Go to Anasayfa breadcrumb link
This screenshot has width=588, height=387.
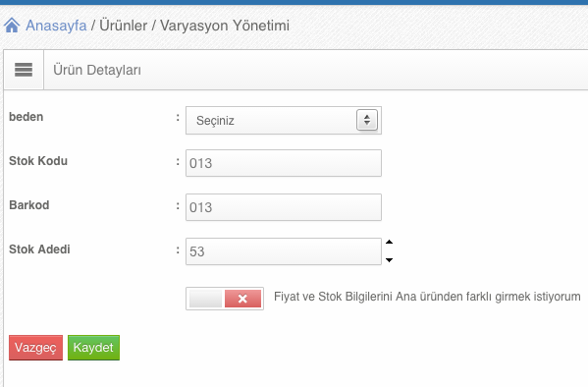56,26
